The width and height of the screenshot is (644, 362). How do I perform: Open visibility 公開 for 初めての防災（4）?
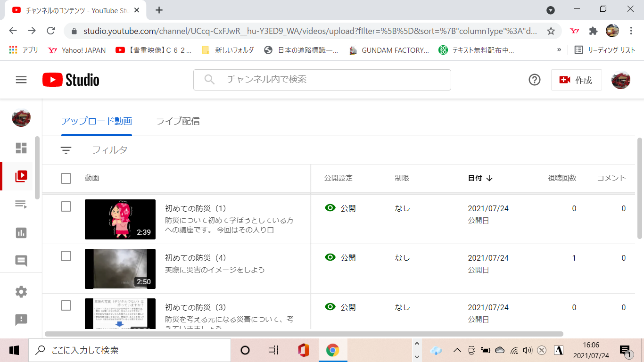point(340,258)
